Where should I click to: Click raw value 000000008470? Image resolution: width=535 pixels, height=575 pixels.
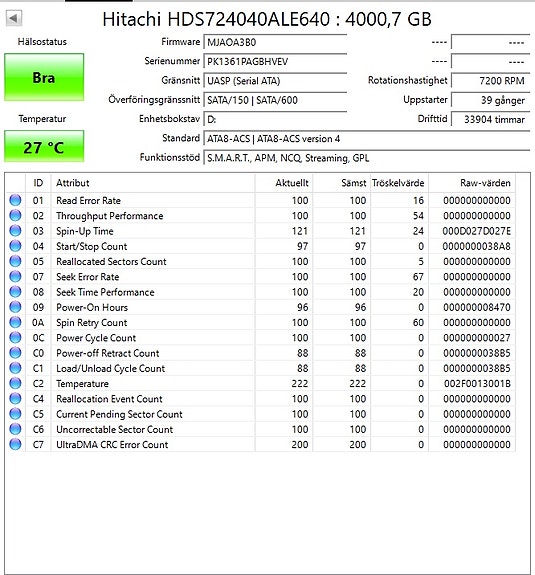tap(477, 307)
